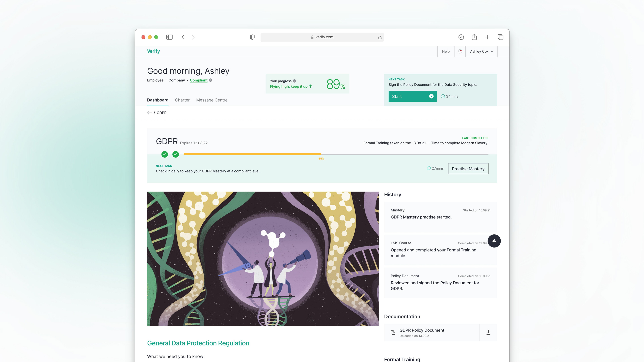Image resolution: width=644 pixels, height=362 pixels.
Task: Click the Safari share icon
Action: 474,37
